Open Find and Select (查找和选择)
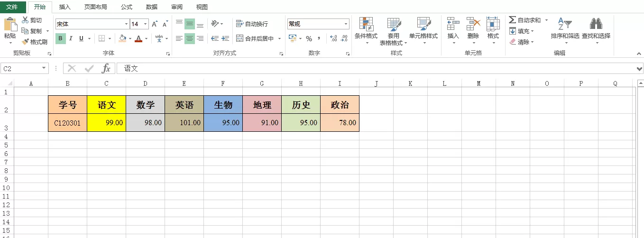This screenshot has height=238, width=644. pos(596,31)
